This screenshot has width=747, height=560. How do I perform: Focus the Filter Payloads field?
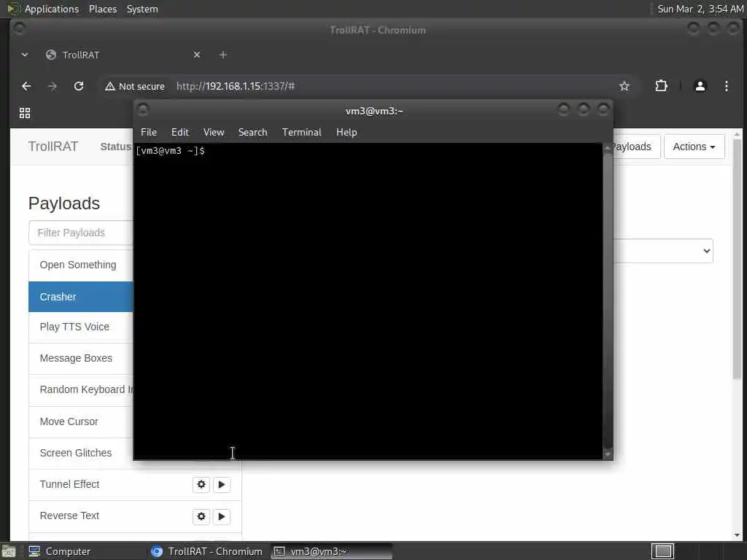click(x=81, y=233)
